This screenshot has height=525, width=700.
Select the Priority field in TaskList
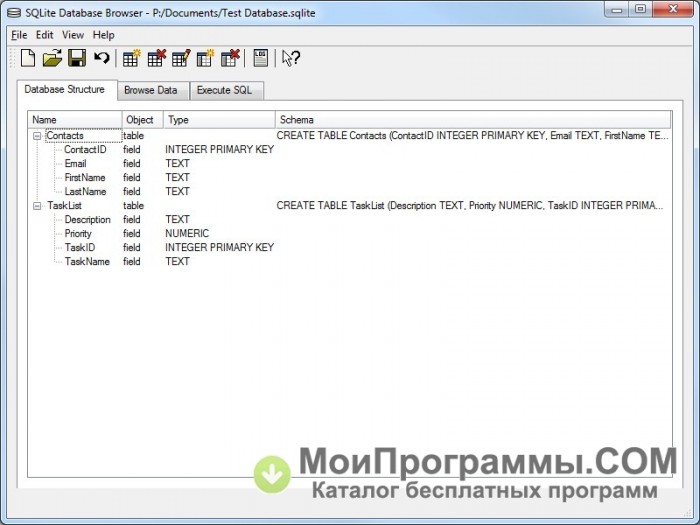79,233
